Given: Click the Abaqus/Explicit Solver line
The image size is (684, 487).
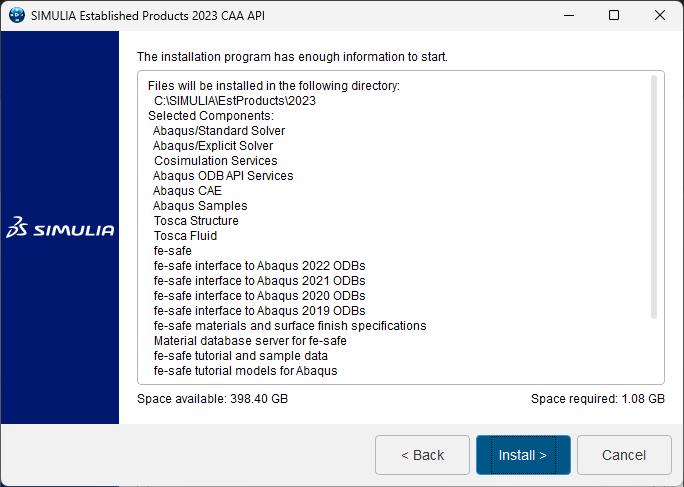Looking at the screenshot, I should pos(213,146).
